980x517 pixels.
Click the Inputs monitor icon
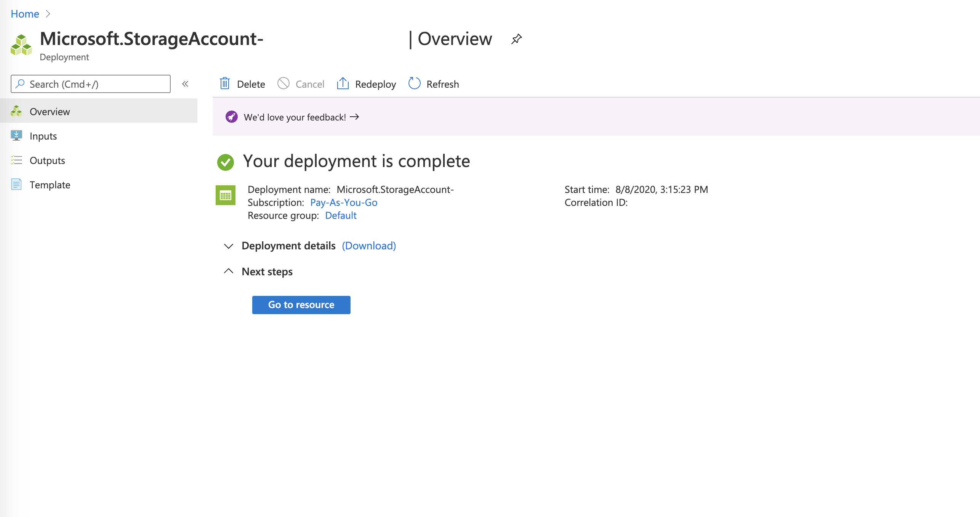[16, 136]
